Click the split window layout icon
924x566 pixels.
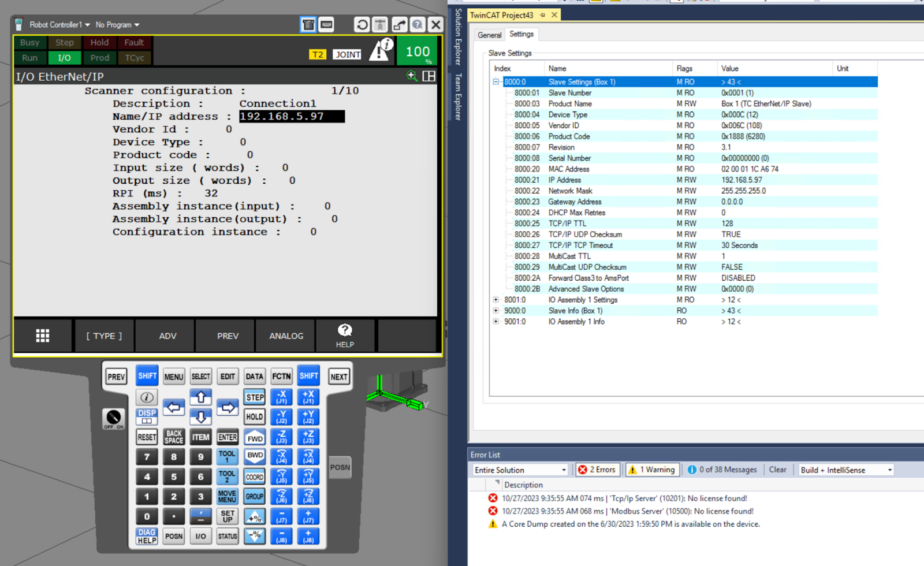point(429,76)
